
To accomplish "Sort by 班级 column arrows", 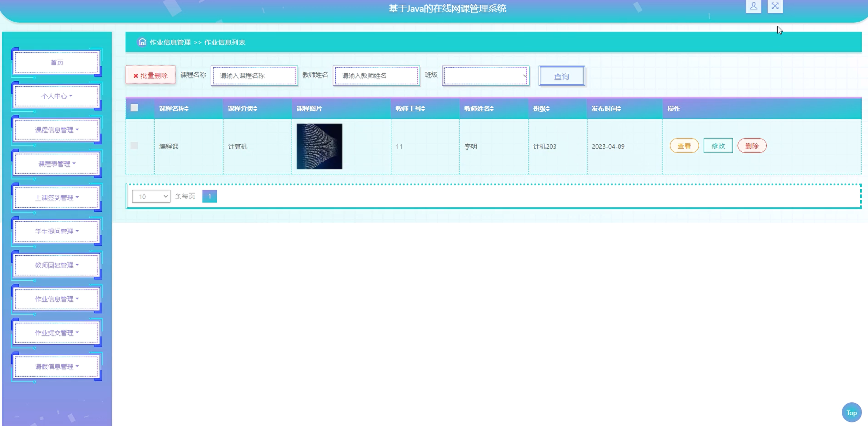I will pos(548,109).
